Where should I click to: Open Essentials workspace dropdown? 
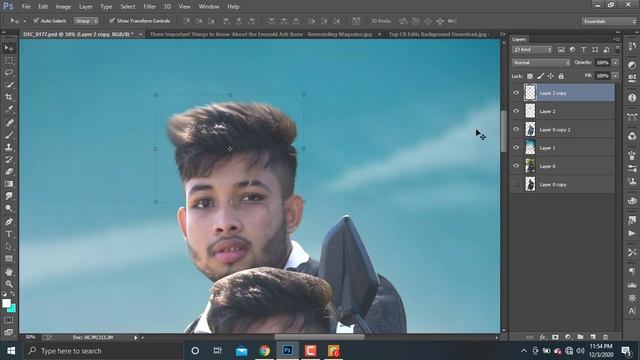tap(609, 21)
